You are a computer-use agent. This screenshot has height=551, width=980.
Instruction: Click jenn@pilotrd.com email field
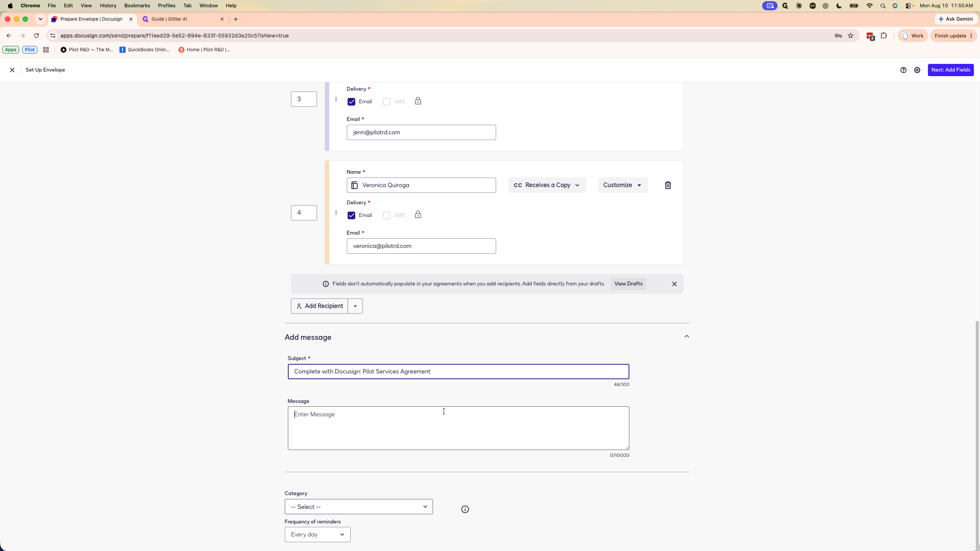[x=421, y=132]
